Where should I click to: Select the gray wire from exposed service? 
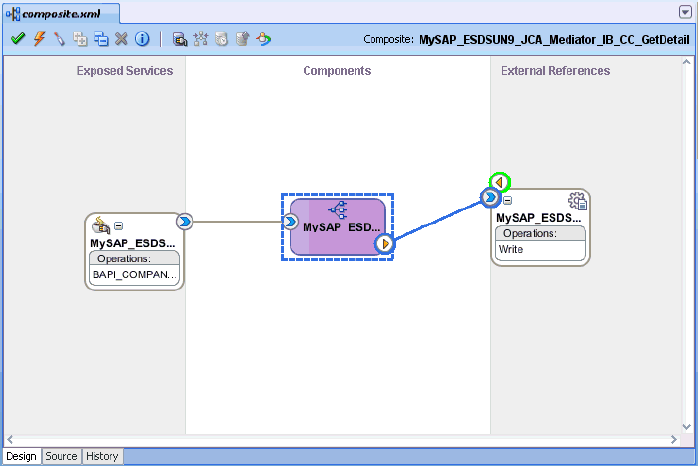(x=238, y=221)
